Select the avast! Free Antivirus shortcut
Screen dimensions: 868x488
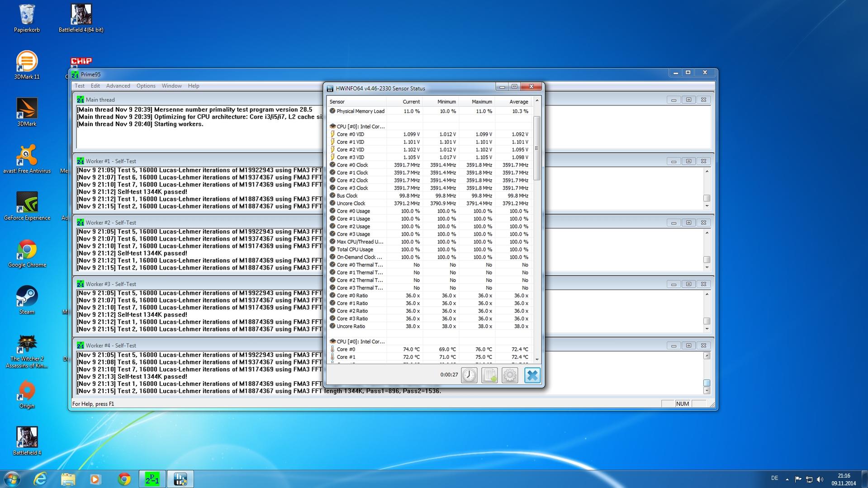[x=27, y=160]
